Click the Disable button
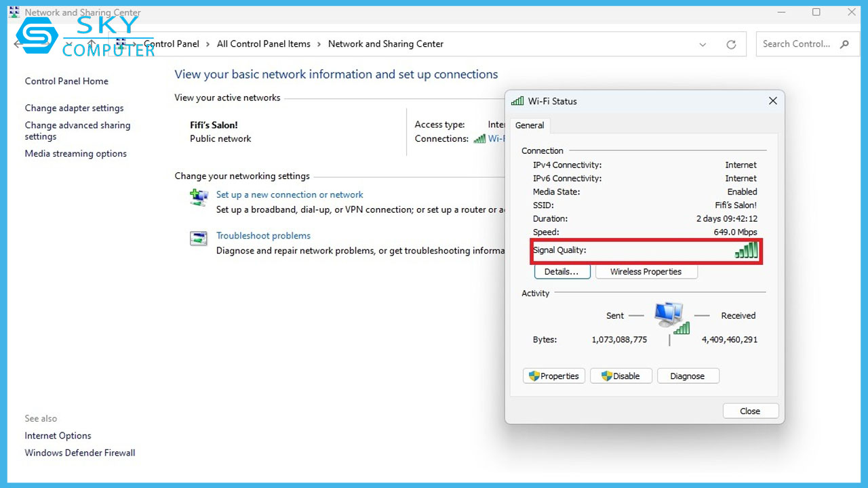Image resolution: width=868 pixels, height=488 pixels. point(620,376)
